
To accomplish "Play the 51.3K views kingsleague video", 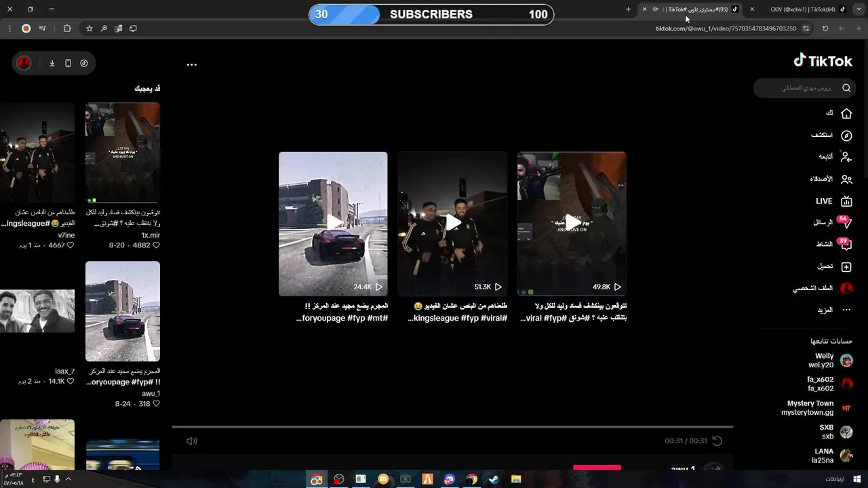I will (x=452, y=224).
